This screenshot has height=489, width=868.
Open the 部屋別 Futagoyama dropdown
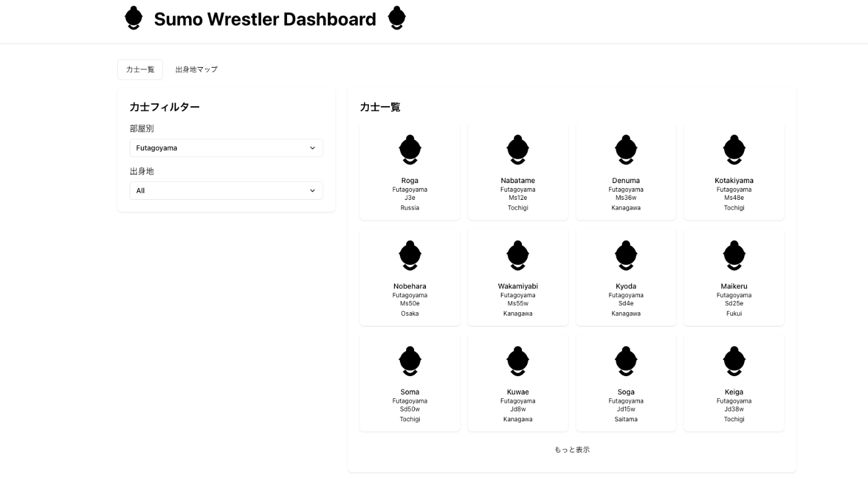click(x=226, y=148)
